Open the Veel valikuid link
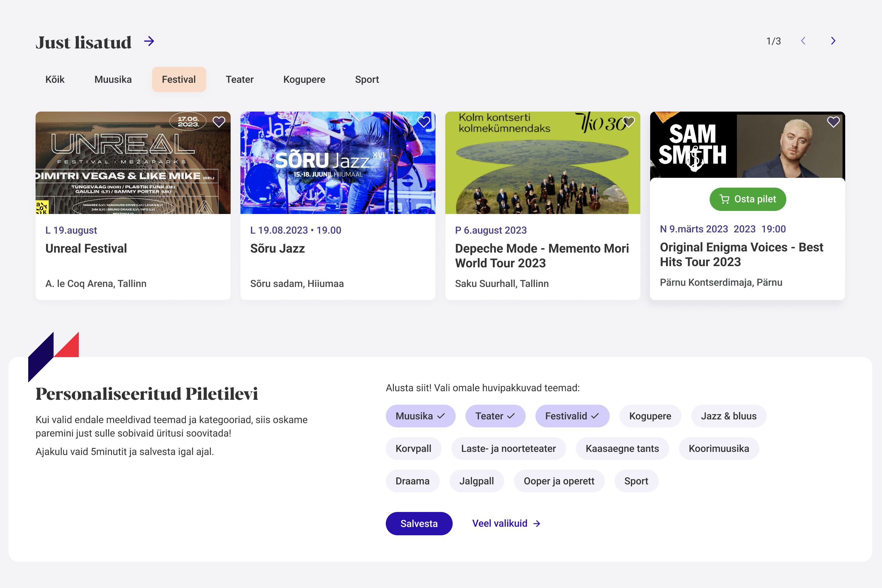This screenshot has height=588, width=882. point(506,524)
